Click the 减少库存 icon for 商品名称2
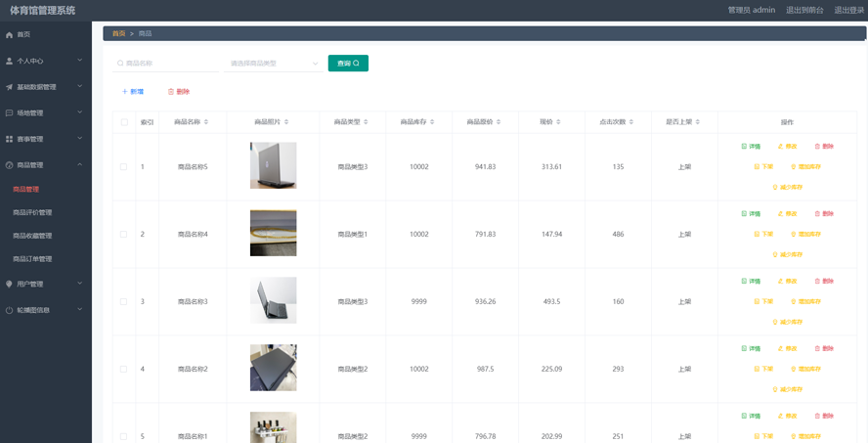 (x=775, y=389)
